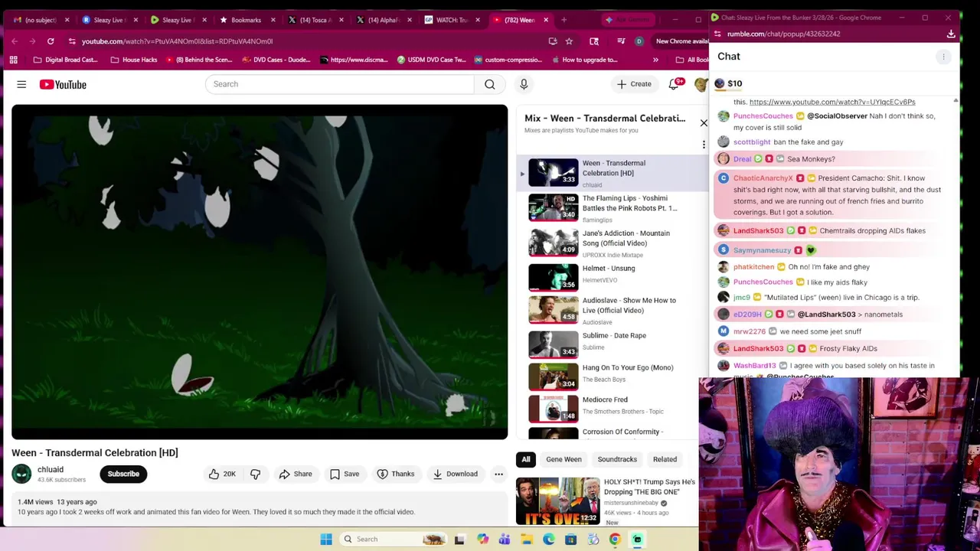The width and height of the screenshot is (980, 551).
Task: Open Digital Broad Cast bookmarks folder
Action: coord(66,60)
